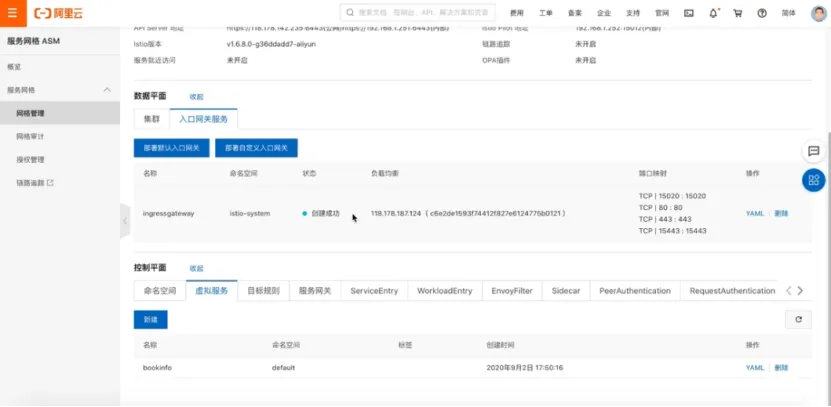Collapse the 数据平面 section via 收起
This screenshot has width=831, height=407.
[197, 97]
